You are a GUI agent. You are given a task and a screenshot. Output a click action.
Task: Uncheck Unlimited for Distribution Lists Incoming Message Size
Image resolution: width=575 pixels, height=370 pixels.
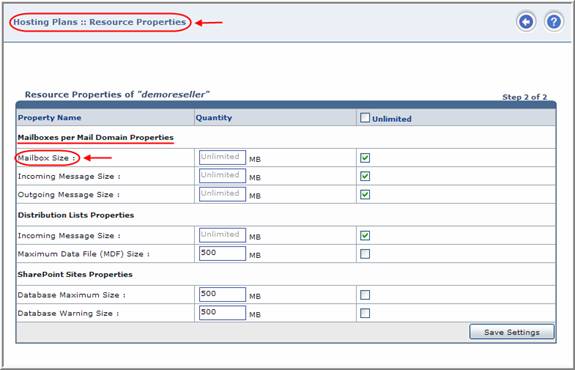[365, 235]
